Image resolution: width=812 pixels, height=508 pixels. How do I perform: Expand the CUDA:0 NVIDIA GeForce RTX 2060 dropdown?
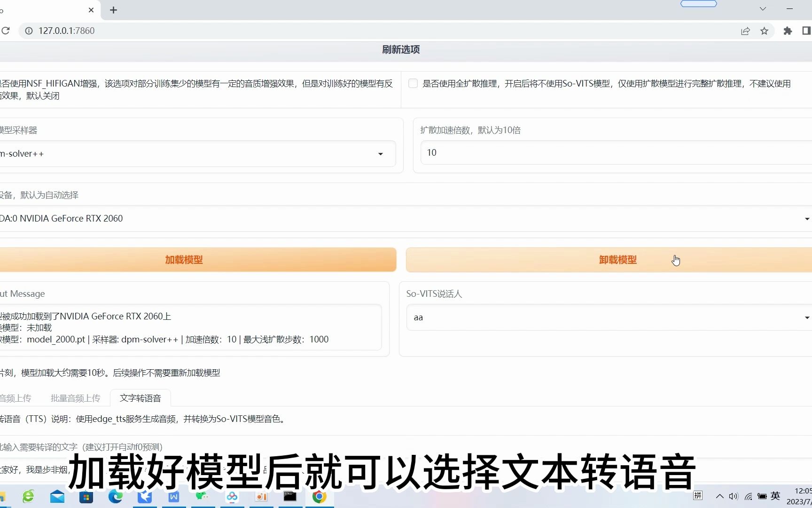click(806, 218)
